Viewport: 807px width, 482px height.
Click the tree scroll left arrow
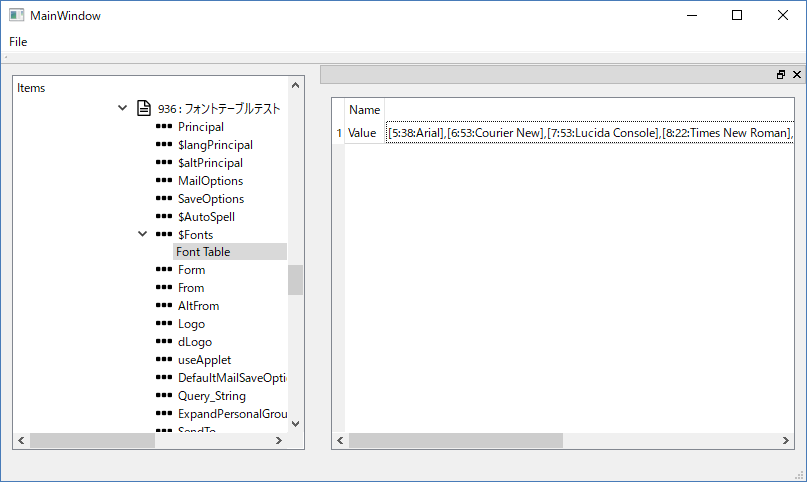[21, 440]
